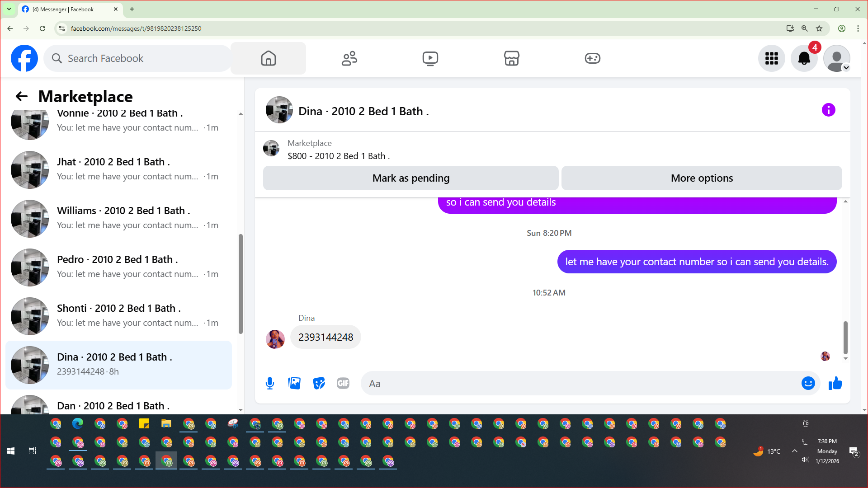Image resolution: width=868 pixels, height=488 pixels.
Task: Open the sticker picker icon
Action: click(x=319, y=383)
